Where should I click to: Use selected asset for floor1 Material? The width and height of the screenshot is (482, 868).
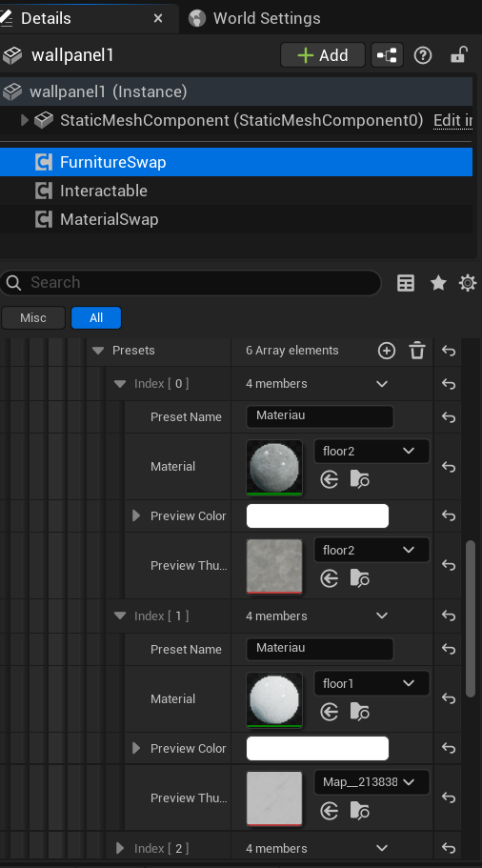point(330,712)
